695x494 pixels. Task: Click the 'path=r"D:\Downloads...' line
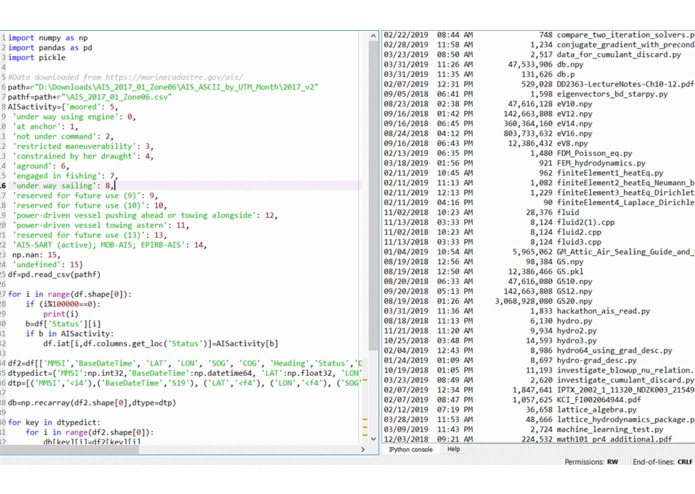tap(163, 87)
